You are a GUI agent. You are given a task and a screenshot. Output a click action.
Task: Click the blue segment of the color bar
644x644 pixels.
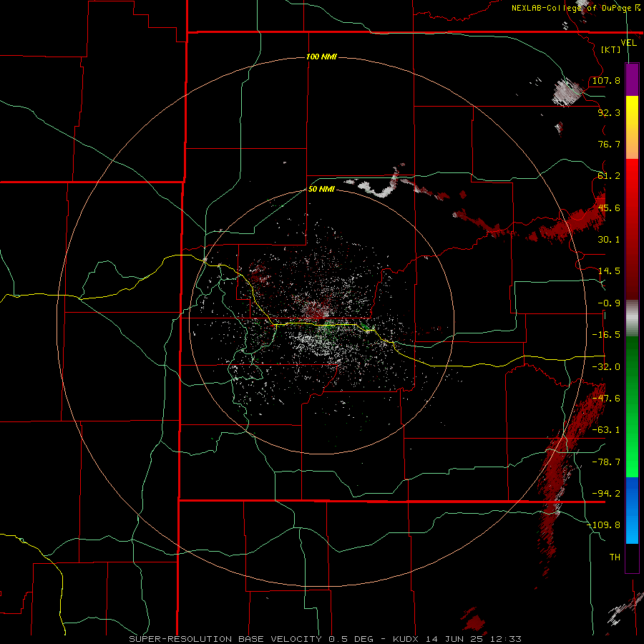tap(632, 510)
